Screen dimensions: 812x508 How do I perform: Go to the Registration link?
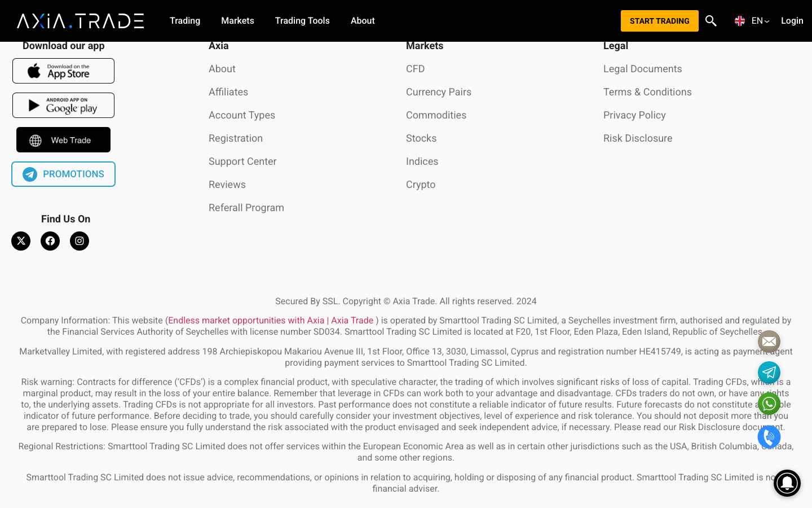(x=236, y=138)
